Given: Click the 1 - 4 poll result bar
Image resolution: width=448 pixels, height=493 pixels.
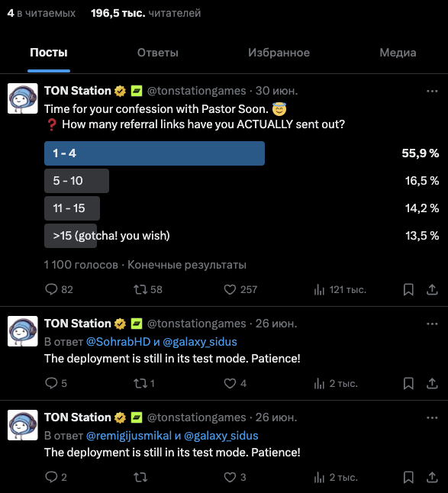Looking at the screenshot, I should point(154,153).
